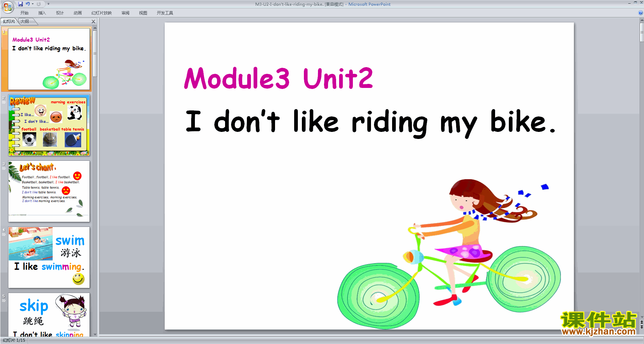
Task: Select slide 3 Let's chant thumbnail
Action: tap(49, 191)
